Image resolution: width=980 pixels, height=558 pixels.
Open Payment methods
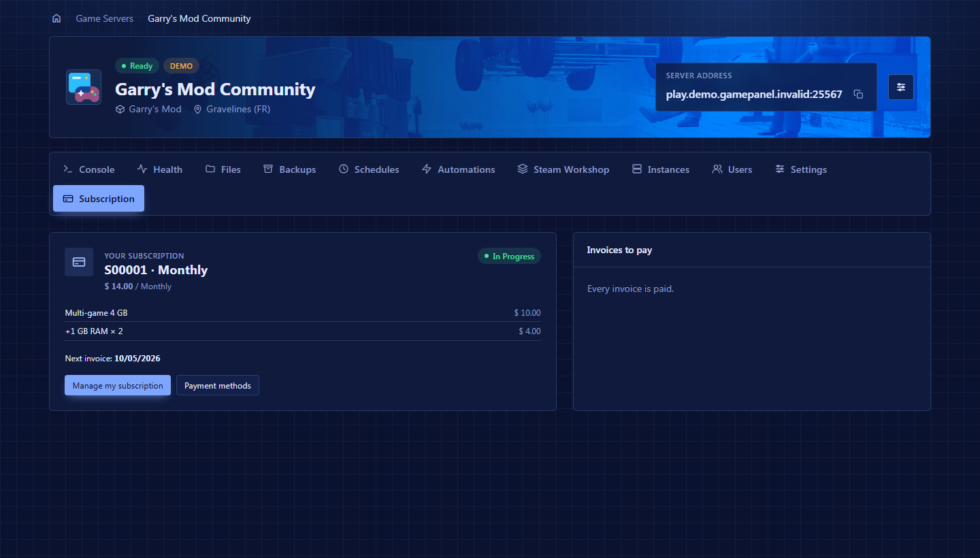point(218,385)
